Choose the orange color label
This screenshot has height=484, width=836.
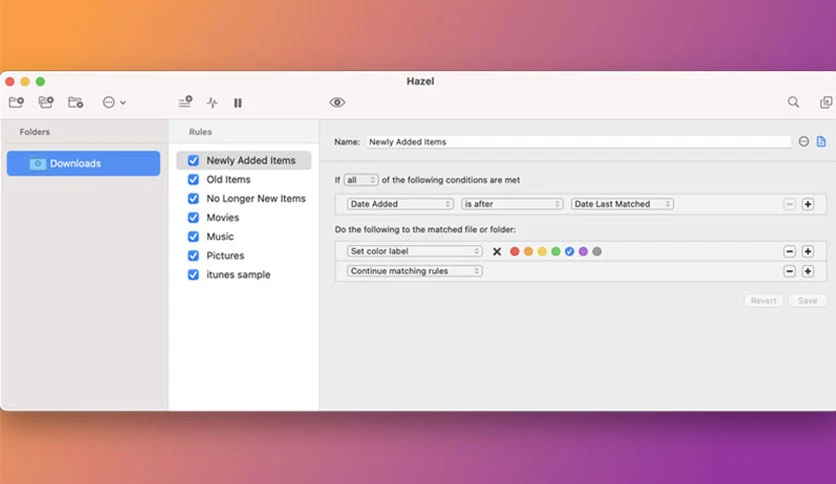click(x=528, y=252)
